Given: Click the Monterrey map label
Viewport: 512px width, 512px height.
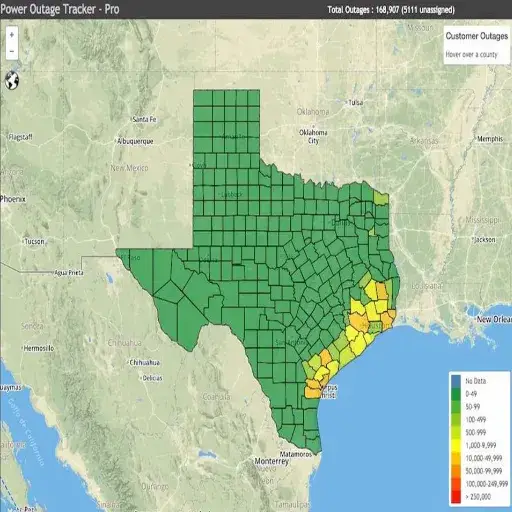Looking at the screenshot, I should coord(271,461).
